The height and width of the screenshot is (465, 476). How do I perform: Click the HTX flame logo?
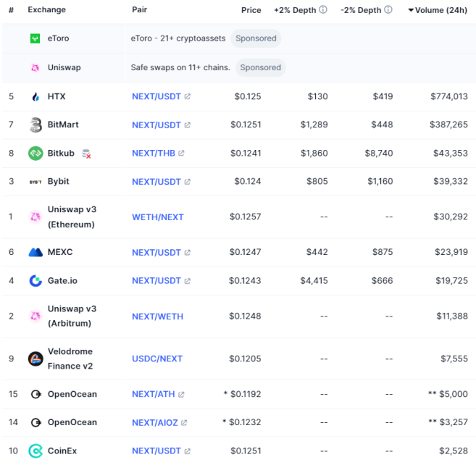coord(36,97)
